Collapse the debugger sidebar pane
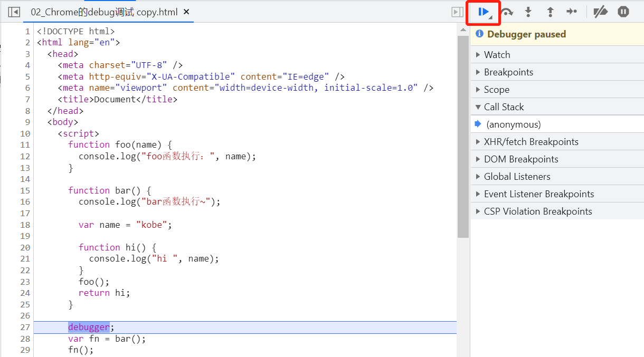The image size is (644, 357). (x=457, y=12)
